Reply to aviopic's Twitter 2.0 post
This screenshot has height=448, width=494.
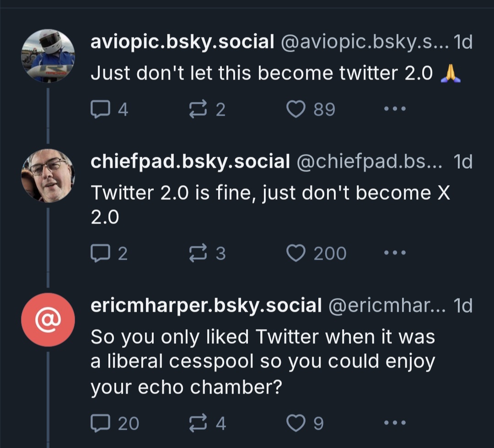99,109
